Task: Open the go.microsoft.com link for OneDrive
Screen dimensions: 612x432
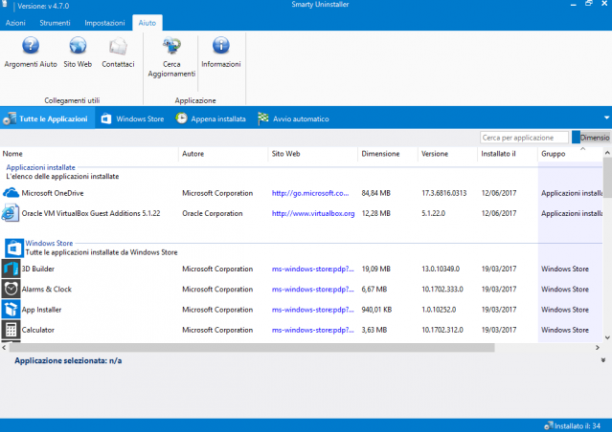Action: click(310, 193)
